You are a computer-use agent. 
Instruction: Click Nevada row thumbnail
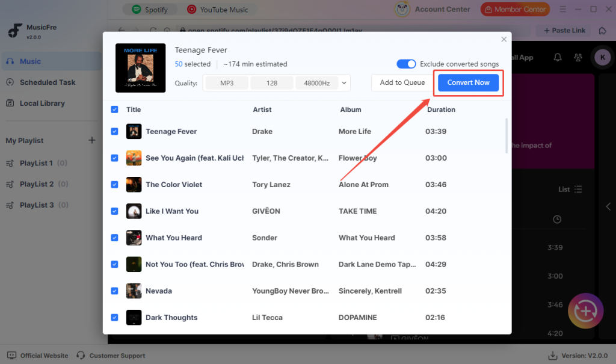134,291
